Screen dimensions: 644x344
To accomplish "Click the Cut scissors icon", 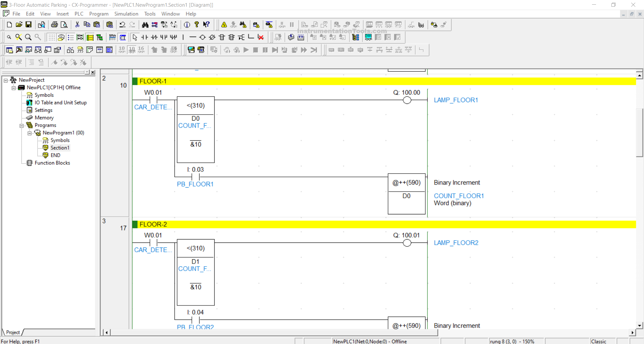I will coord(77,25).
